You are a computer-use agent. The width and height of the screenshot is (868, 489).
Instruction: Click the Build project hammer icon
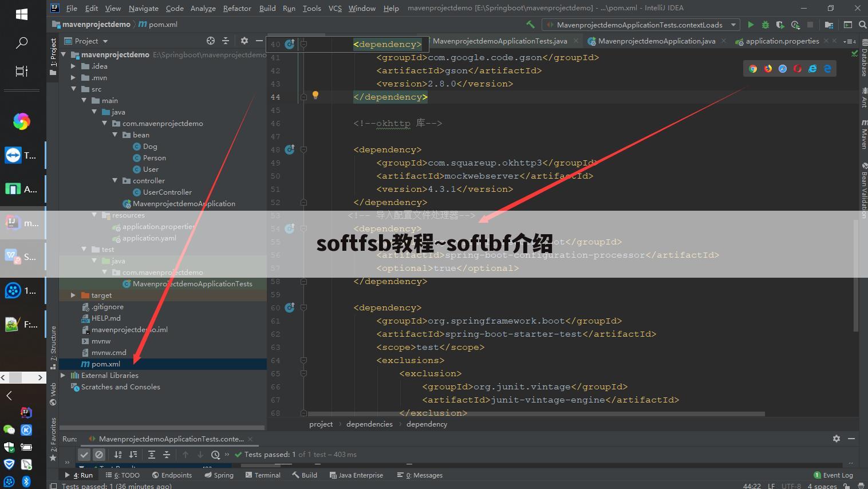click(x=530, y=25)
